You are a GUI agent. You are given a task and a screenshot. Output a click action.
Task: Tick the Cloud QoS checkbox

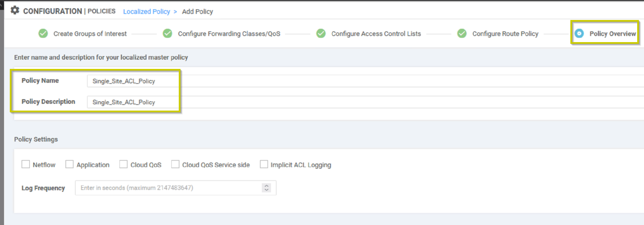click(x=123, y=164)
